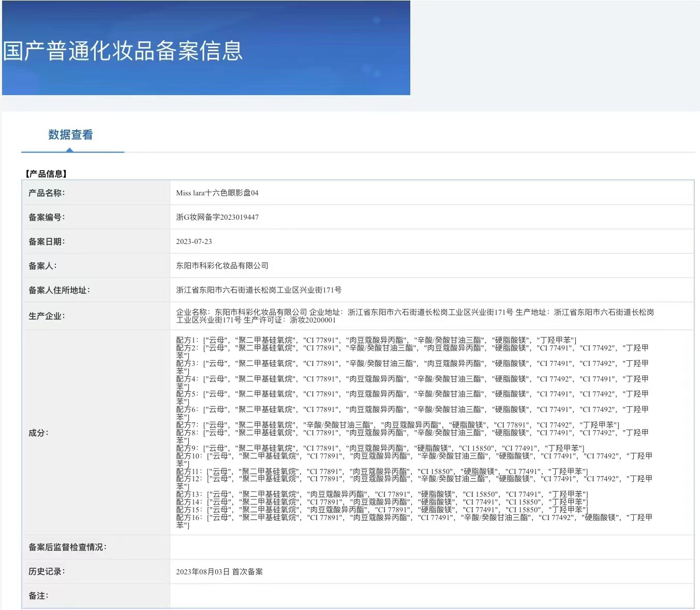Screen dimensions: 700x610
Task: Select the 配方11 ingredient line
Action: [382, 471]
